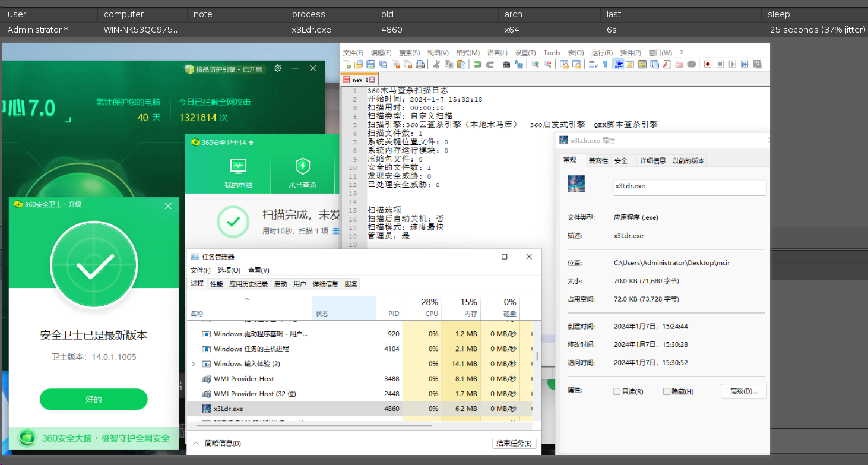Open the 兼容性 tab in properties dialog
This screenshot has width=868, height=465.
pyautogui.click(x=598, y=161)
